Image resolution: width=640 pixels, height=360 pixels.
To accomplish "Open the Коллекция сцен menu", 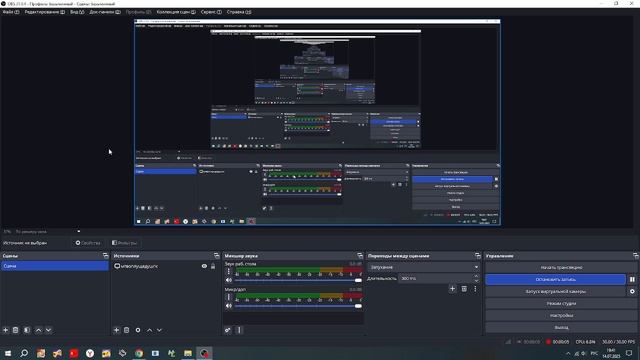I will (176, 12).
